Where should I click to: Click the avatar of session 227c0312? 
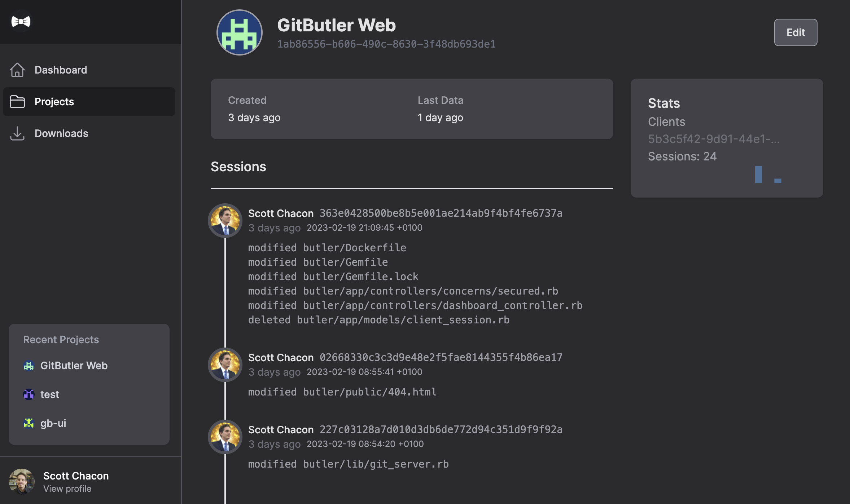225,437
